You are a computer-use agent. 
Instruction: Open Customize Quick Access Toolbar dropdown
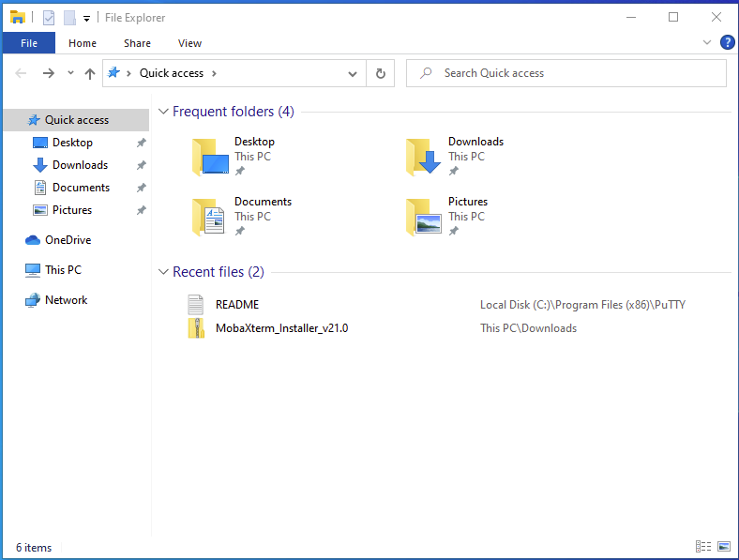(x=86, y=19)
